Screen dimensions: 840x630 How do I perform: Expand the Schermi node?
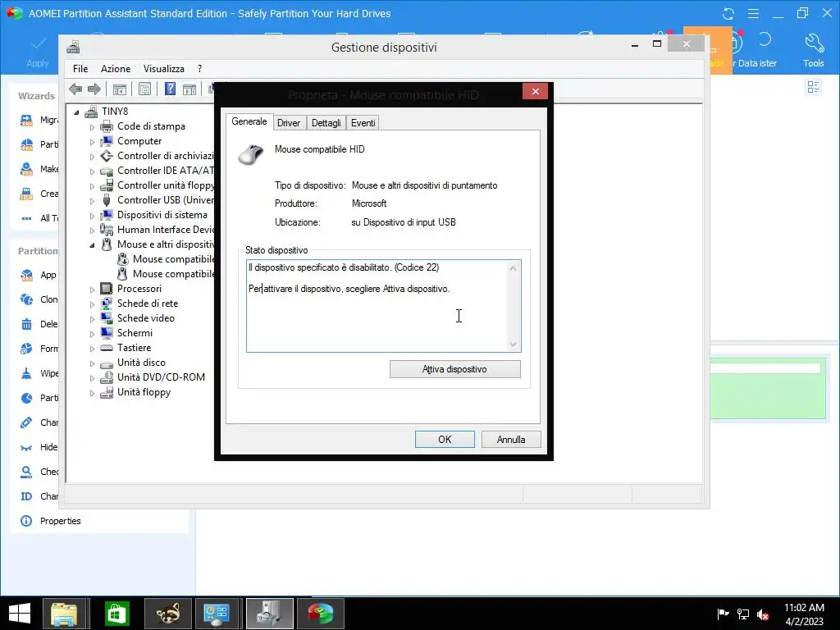[92, 334]
